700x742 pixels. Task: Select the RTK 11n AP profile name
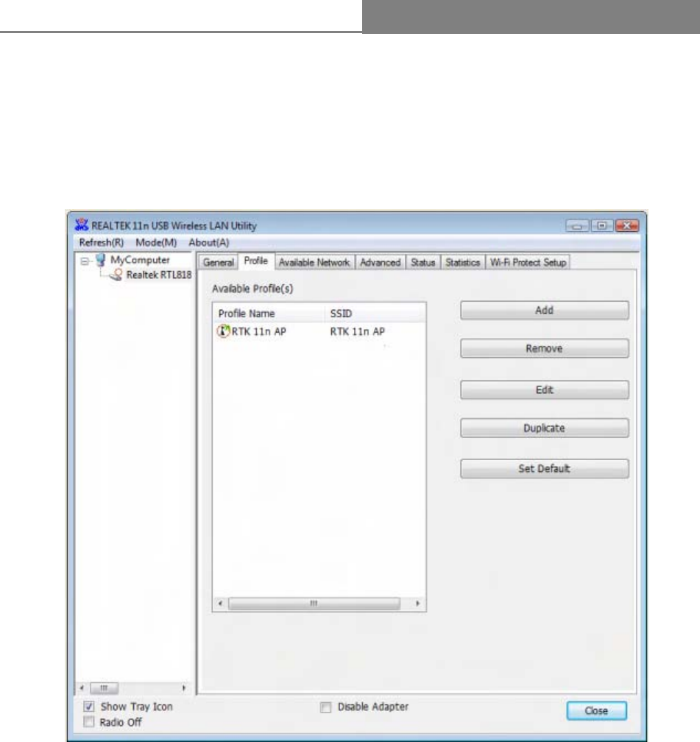259,332
